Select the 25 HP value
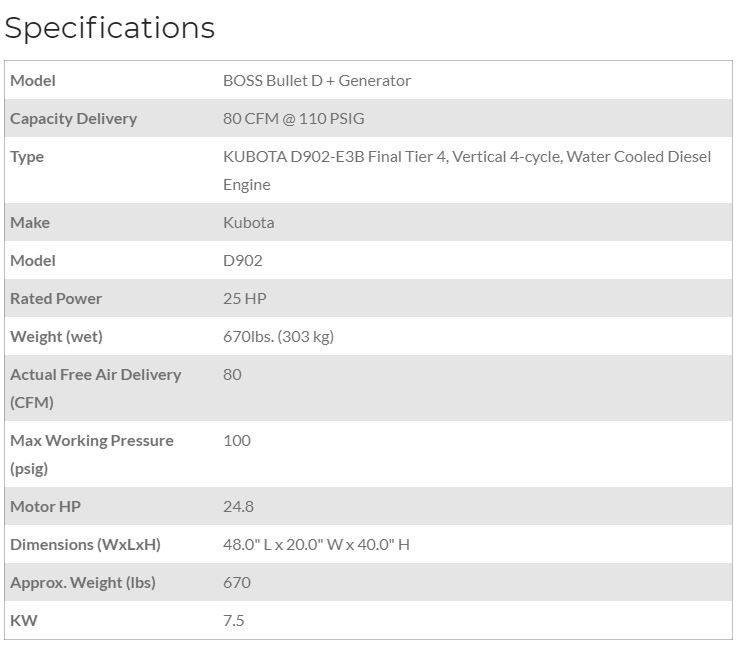Image resolution: width=752 pixels, height=649 pixels. [245, 298]
